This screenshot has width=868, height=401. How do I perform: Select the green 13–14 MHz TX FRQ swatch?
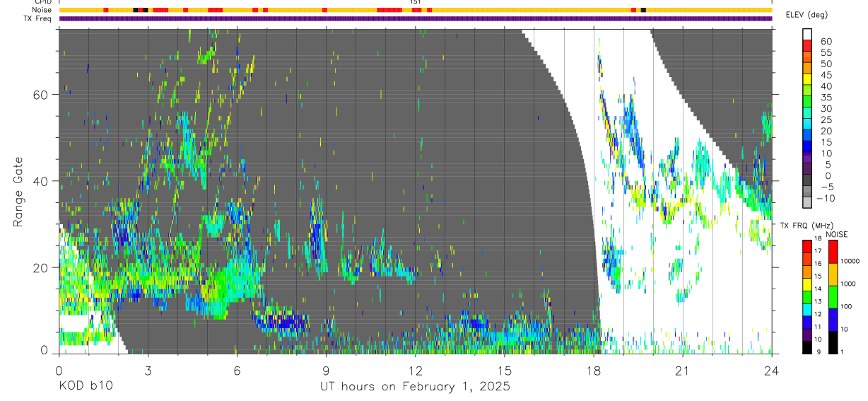[807, 297]
